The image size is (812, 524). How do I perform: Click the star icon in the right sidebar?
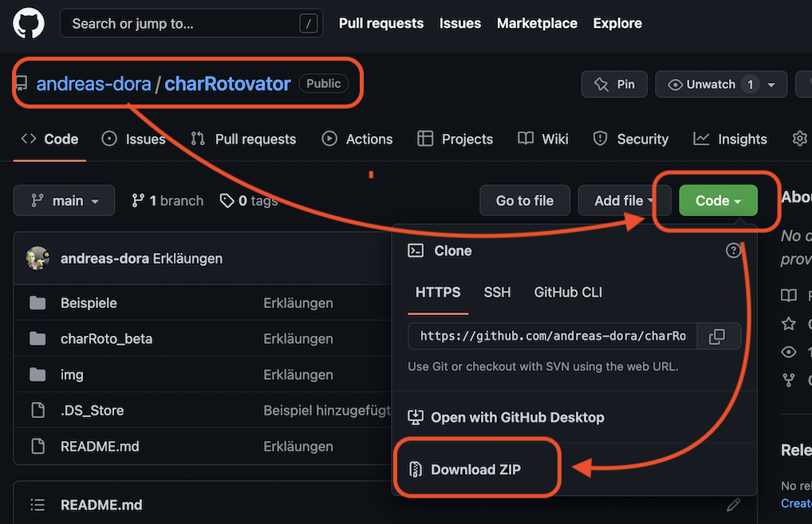[x=788, y=324]
